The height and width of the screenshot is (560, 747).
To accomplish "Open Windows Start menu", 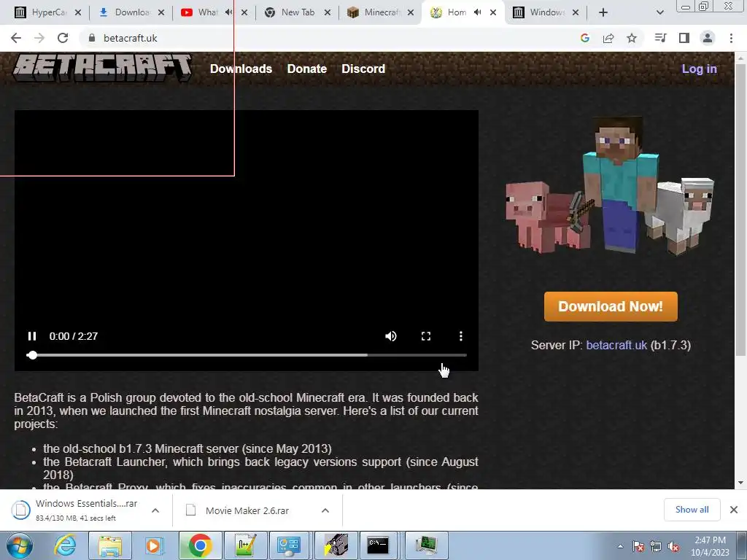I will pyautogui.click(x=19, y=545).
